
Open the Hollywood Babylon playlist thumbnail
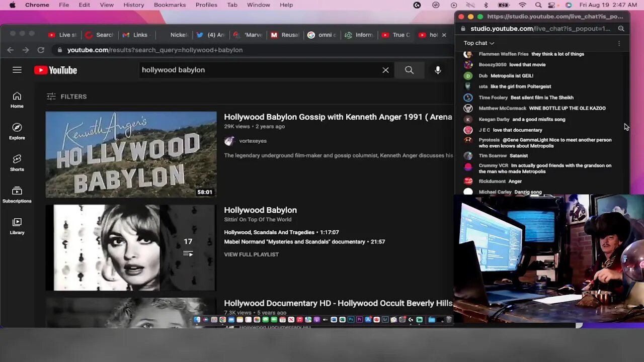coord(131,247)
